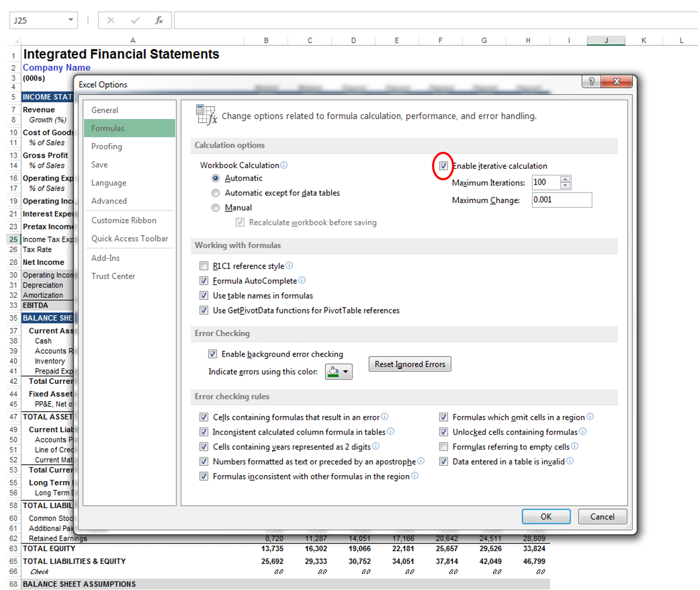Toggle Cells containing formulas that result in error
Screen dimensions: 700x590
pos(204,417)
